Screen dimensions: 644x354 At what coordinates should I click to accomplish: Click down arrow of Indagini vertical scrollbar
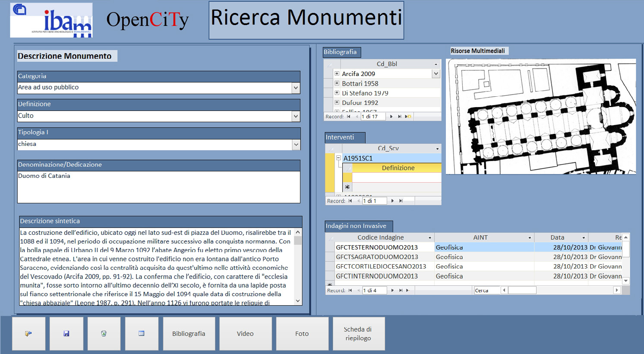pyautogui.click(x=626, y=281)
